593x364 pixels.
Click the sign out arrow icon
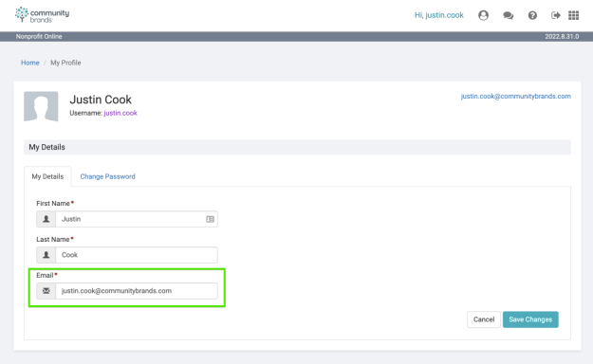pyautogui.click(x=556, y=15)
